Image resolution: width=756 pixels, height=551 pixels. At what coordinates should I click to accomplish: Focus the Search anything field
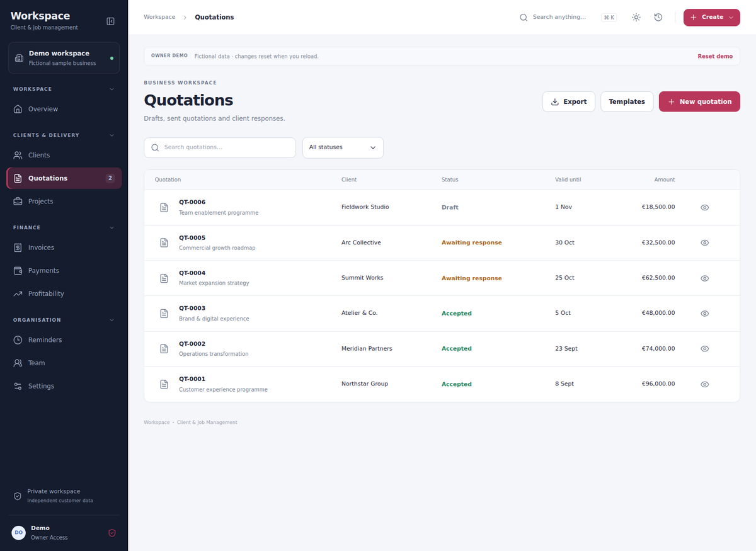pos(559,17)
